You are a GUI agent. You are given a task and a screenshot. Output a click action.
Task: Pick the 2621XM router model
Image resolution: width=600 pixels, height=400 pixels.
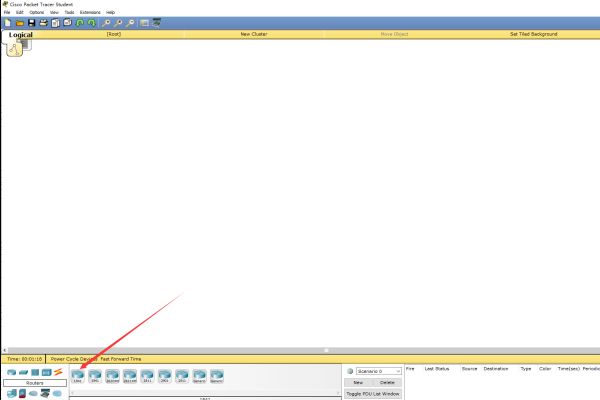point(130,376)
